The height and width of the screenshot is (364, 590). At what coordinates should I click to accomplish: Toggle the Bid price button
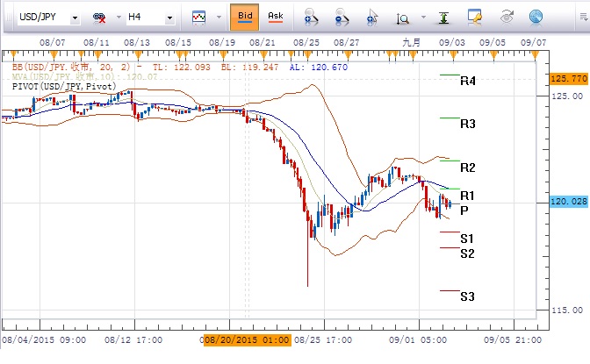(245, 17)
